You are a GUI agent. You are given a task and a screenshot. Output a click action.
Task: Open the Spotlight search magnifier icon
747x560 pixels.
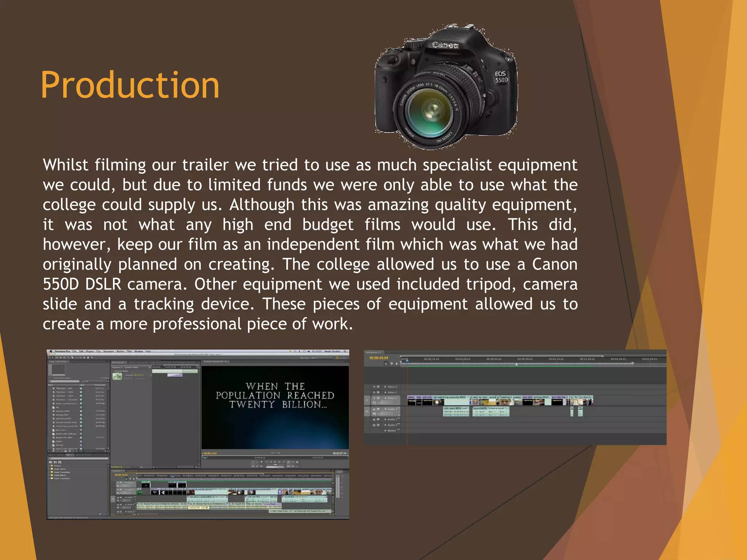345,351
